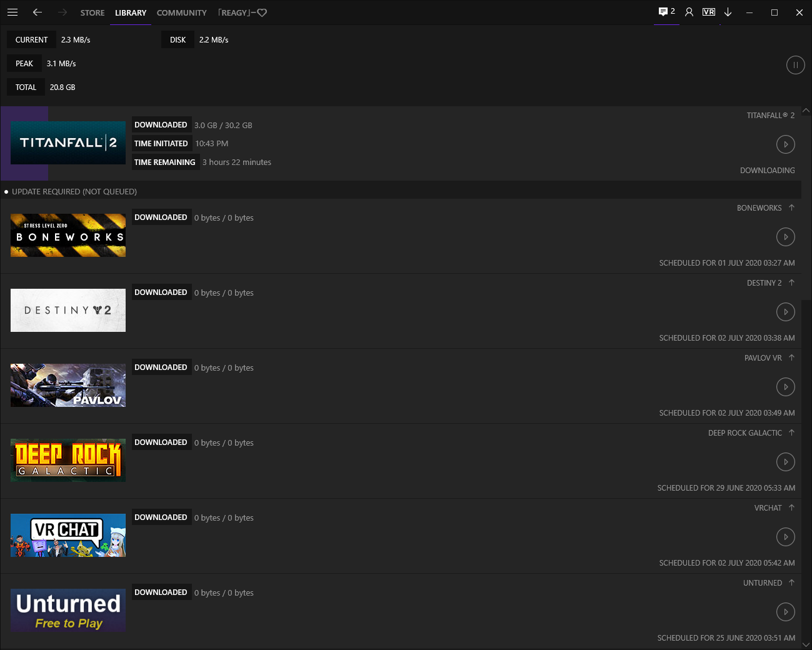The height and width of the screenshot is (650, 812).
Task: Click the DEEP ROCK GALACTIC title link
Action: point(744,433)
